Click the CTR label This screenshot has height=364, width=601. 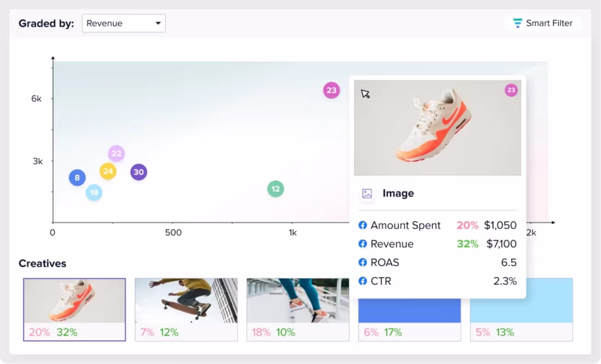pos(381,281)
